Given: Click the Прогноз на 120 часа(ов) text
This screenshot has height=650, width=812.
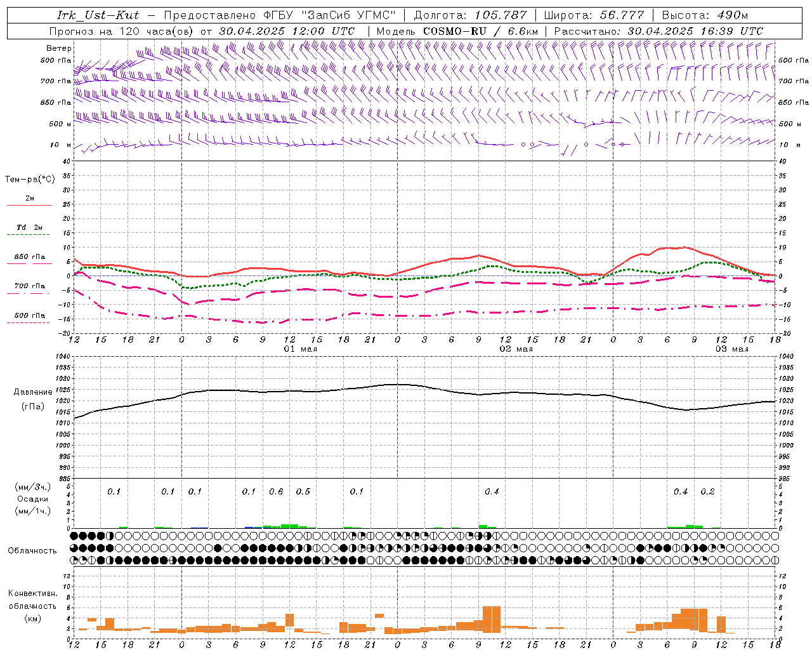Looking at the screenshot, I should pyautogui.click(x=122, y=31).
